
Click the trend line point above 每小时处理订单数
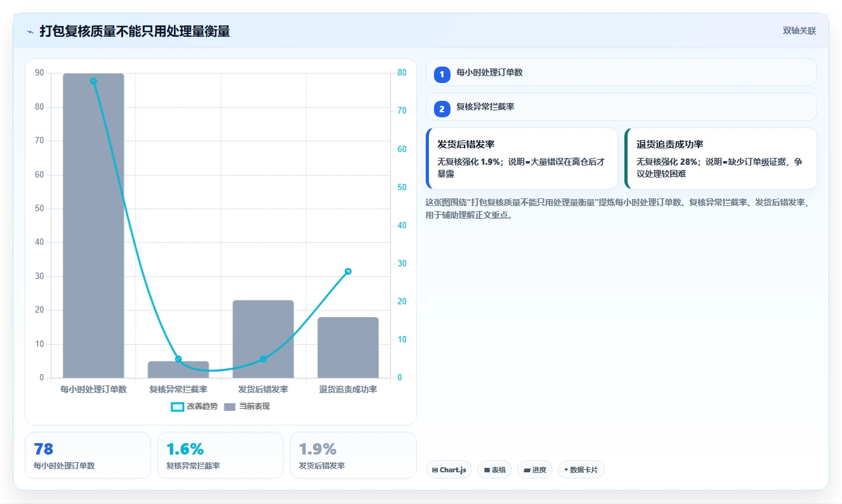tap(93, 81)
